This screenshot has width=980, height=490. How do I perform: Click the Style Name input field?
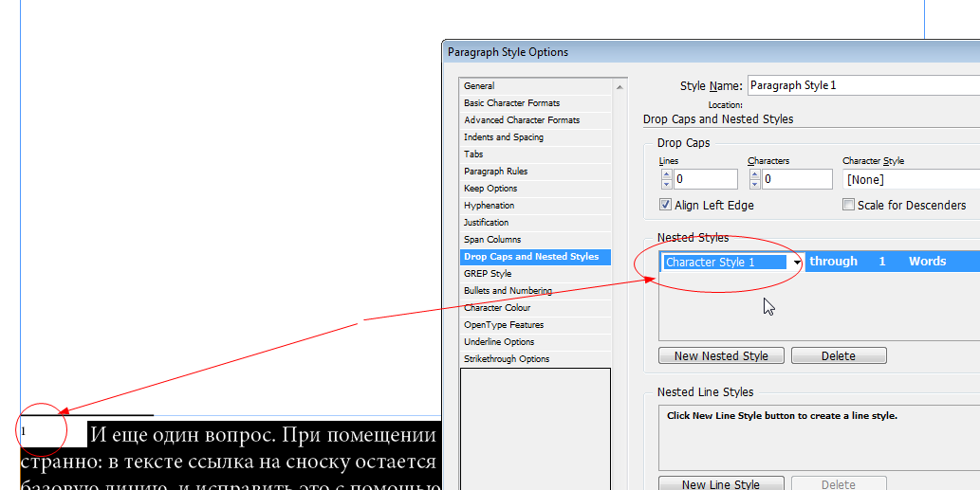(x=863, y=85)
